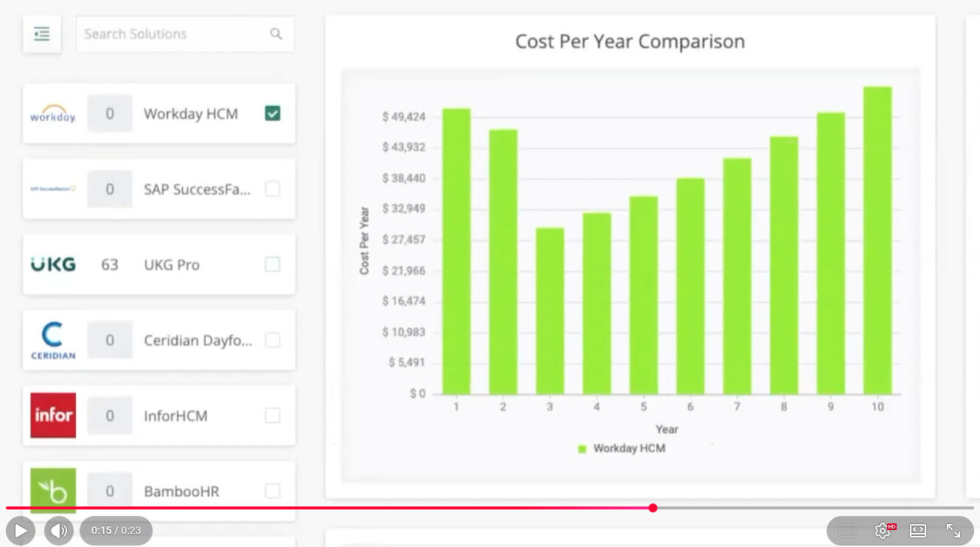Check the InforHCM checkbox

coord(273,416)
